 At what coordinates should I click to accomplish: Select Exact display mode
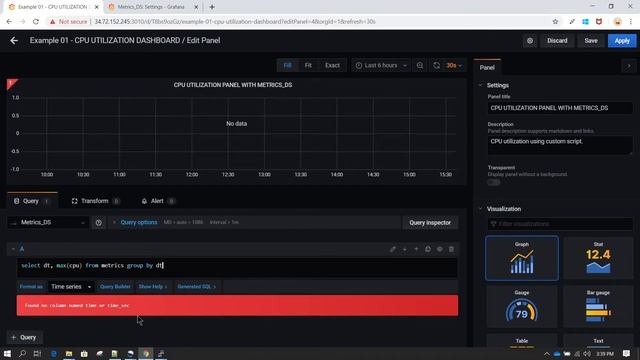[x=332, y=65]
